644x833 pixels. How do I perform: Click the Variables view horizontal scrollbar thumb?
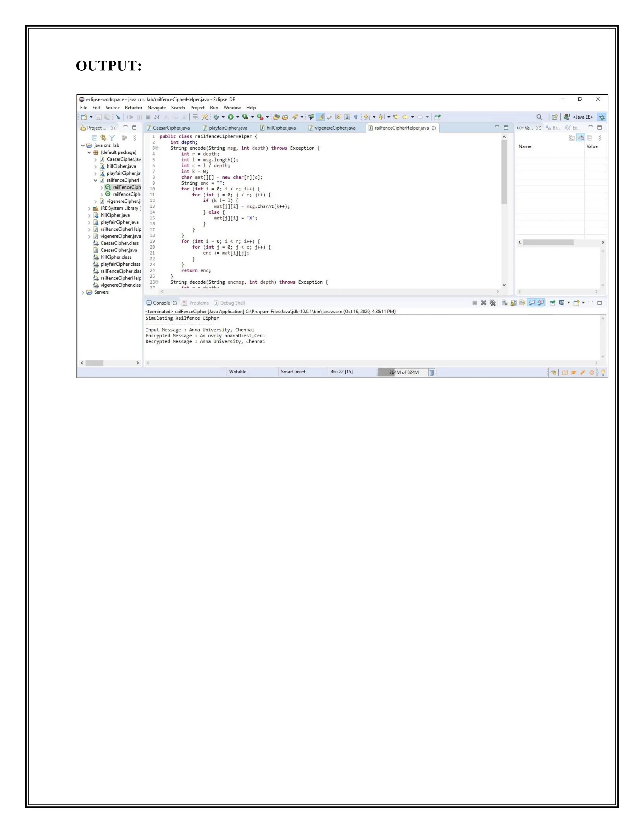coord(548,242)
